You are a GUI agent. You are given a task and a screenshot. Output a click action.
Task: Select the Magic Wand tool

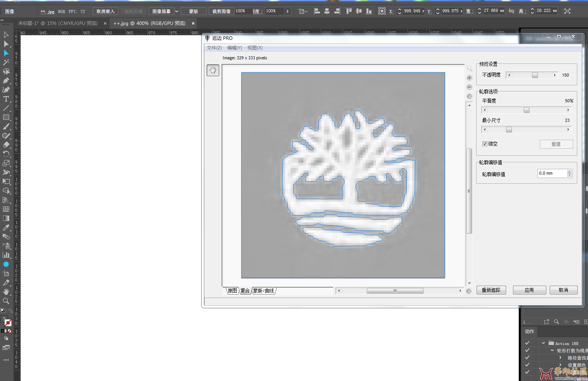pyautogui.click(x=6, y=62)
